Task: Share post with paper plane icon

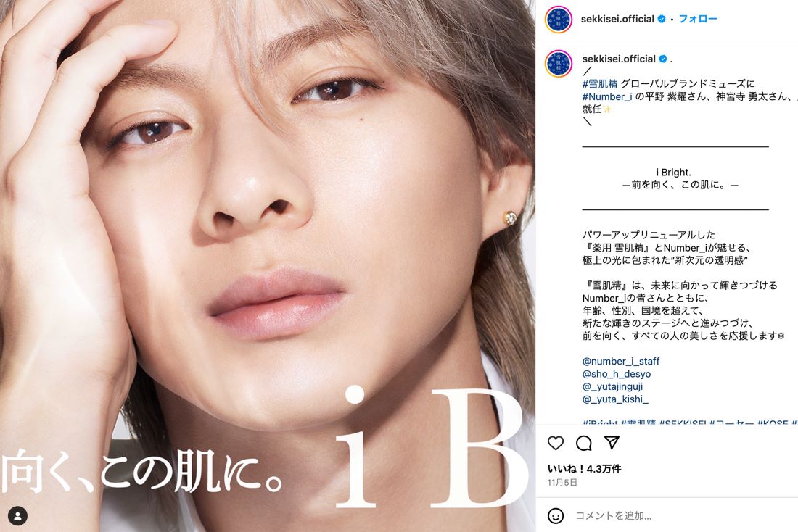Action: (x=612, y=442)
